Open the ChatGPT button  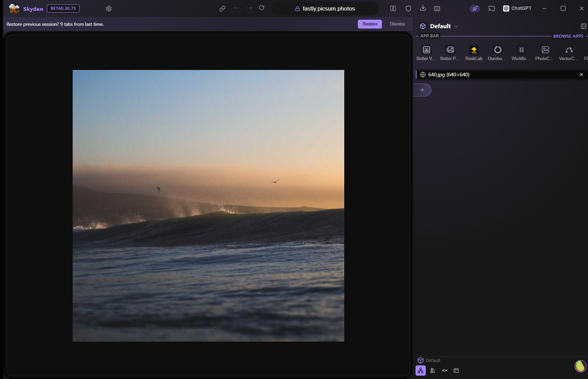(517, 8)
